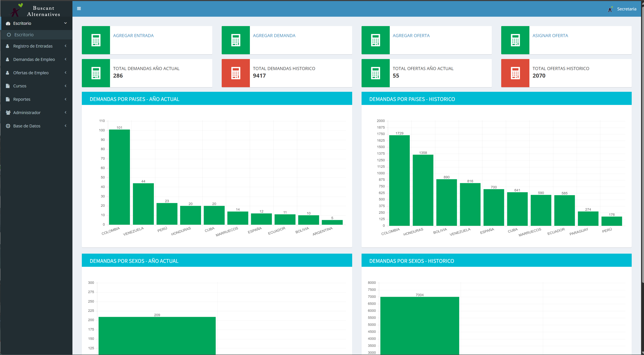Expand the Demandas de Empleo menu
Image resolution: width=644 pixels, height=355 pixels.
pyautogui.click(x=37, y=59)
